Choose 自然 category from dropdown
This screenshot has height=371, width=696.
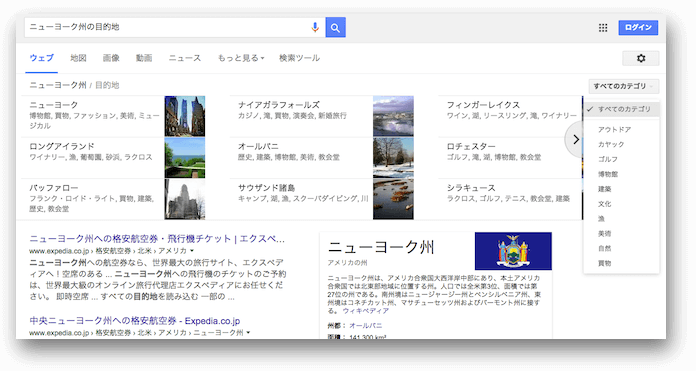point(605,249)
